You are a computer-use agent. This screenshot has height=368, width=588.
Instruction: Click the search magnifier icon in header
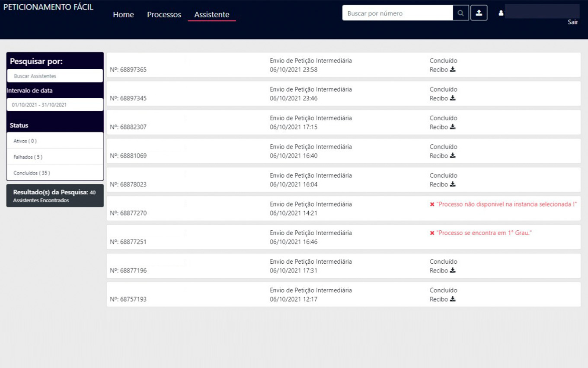click(x=460, y=13)
